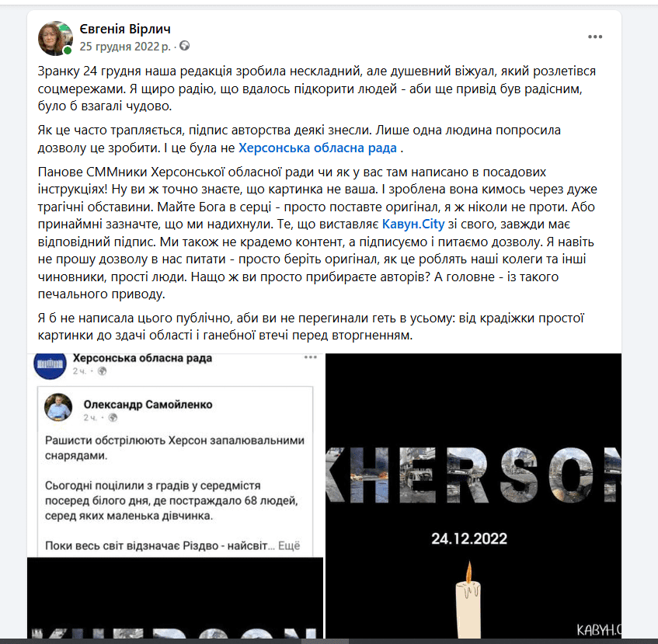Click the public globe icon beside post date
The height and width of the screenshot is (644, 658).
pyautogui.click(x=184, y=46)
